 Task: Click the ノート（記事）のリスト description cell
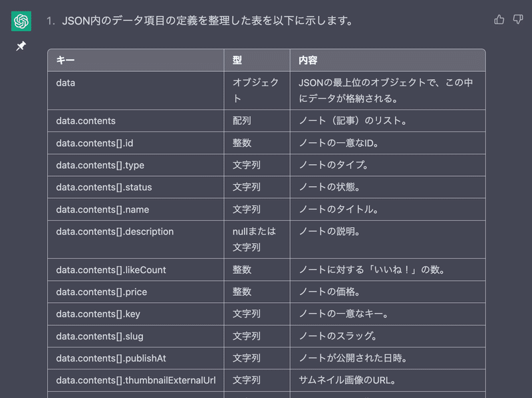click(388, 121)
